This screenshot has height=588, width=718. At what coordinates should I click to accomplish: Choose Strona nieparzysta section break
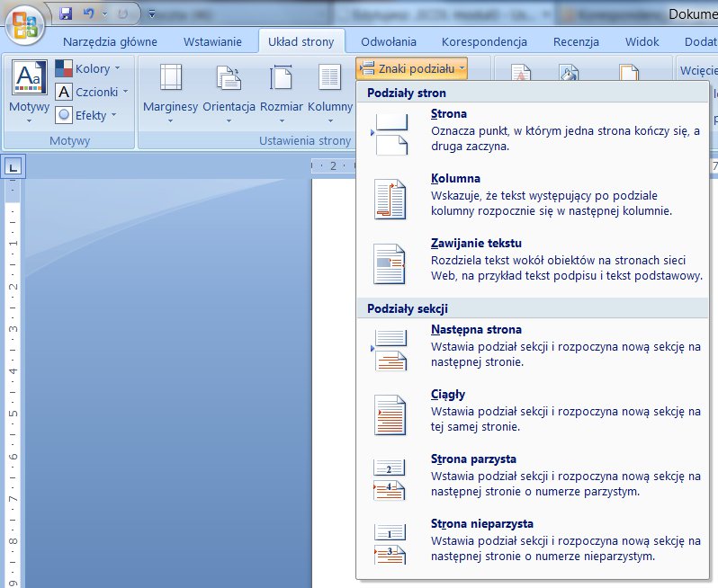pos(533,543)
